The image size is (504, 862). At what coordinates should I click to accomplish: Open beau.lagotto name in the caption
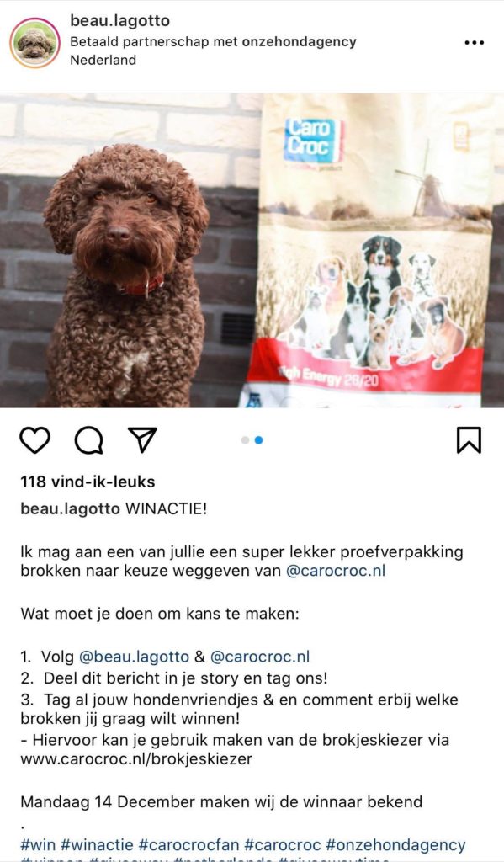coord(70,508)
